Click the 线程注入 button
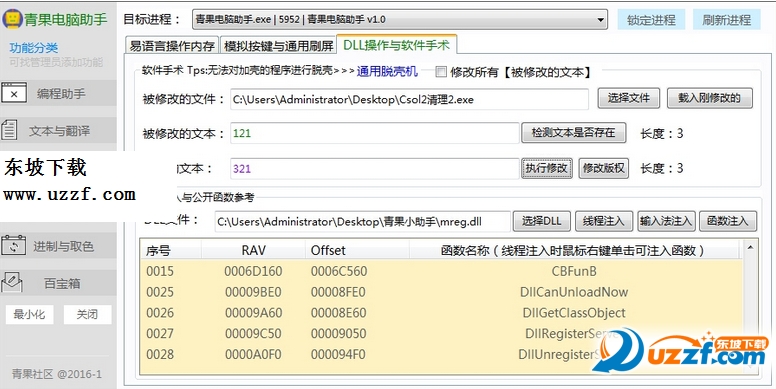 (x=604, y=221)
